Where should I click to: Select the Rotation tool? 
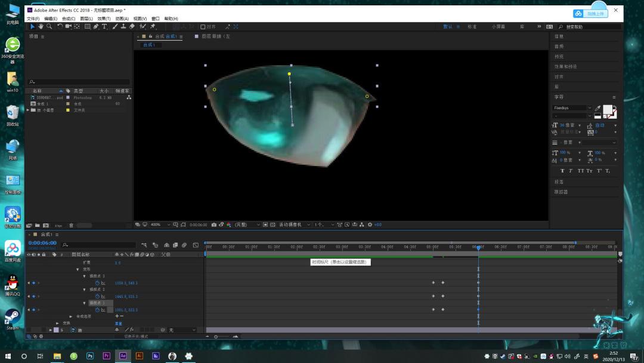(x=60, y=26)
